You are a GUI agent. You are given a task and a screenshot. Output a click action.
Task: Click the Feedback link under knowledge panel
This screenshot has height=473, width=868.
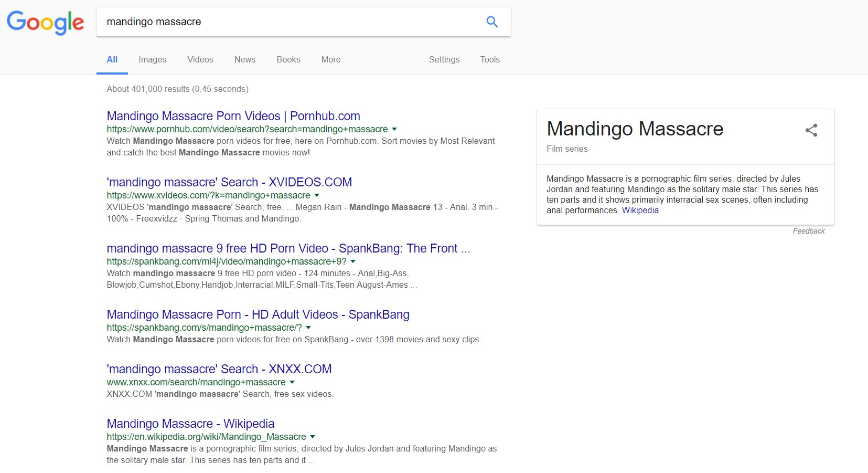[x=809, y=231]
